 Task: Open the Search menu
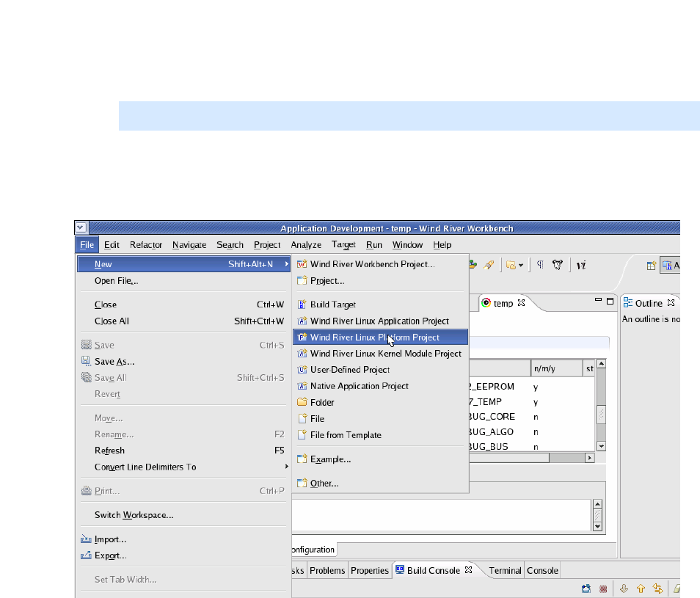coord(230,245)
